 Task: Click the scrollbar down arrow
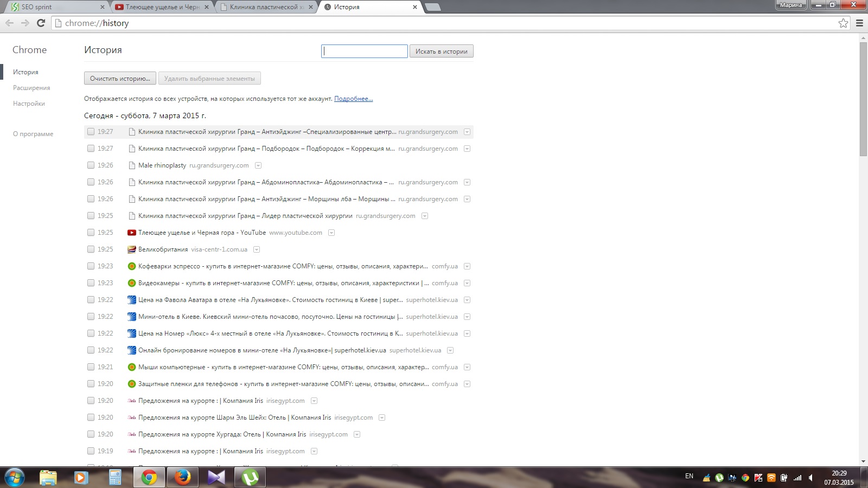point(864,462)
